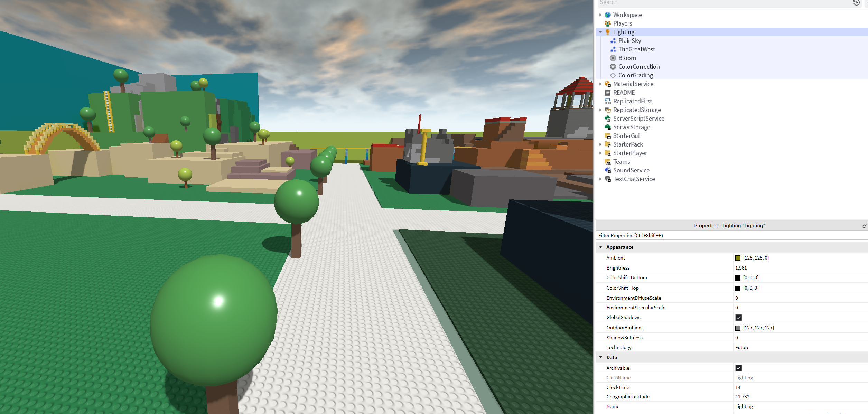Click the Players service icon

tap(607, 23)
